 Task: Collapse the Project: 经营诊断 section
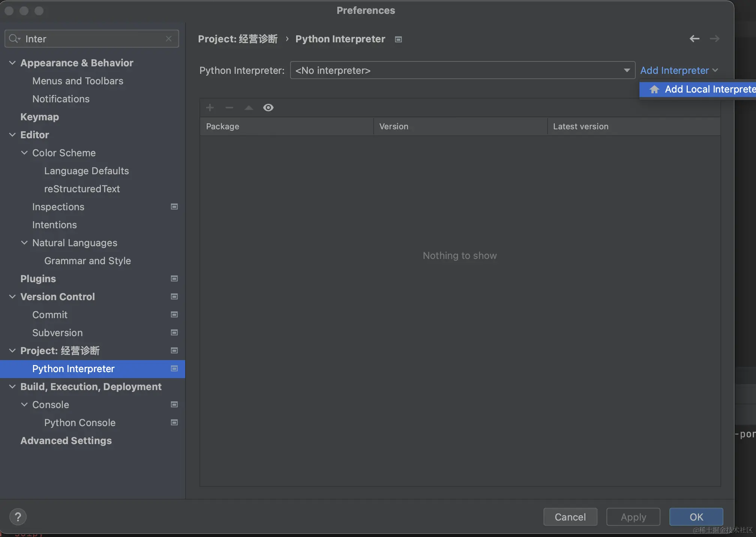(x=12, y=350)
